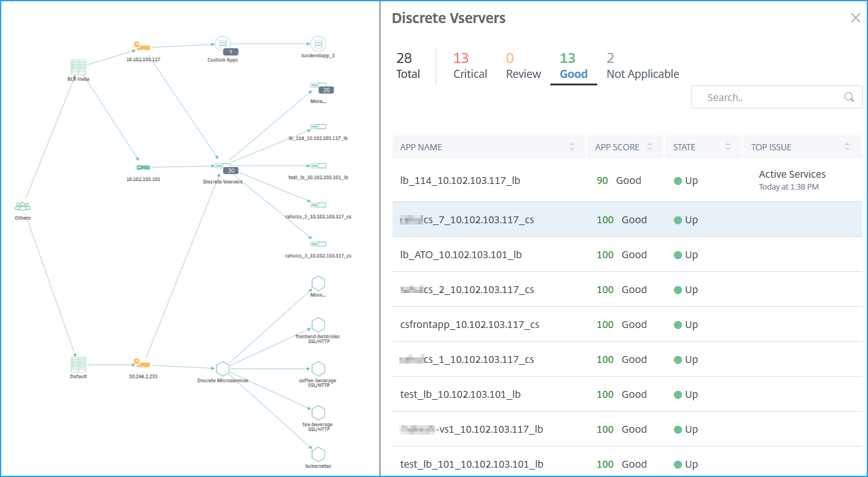The width and height of the screenshot is (868, 477).
Task: Sort table by APP NAME column
Action: pyautogui.click(x=572, y=147)
